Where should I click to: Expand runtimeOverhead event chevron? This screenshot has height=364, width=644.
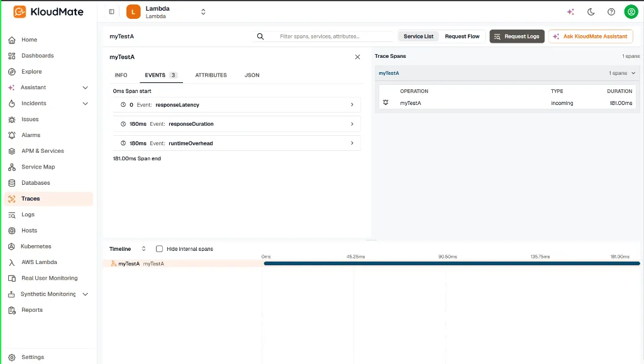352,143
